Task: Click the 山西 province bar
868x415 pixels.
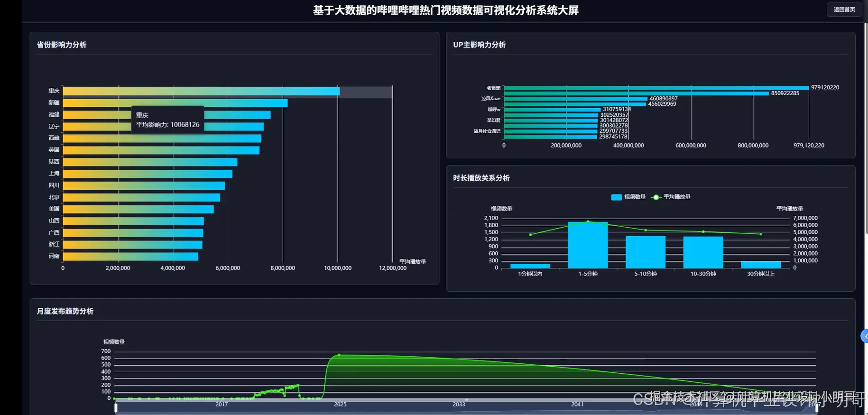Action: [x=133, y=221]
